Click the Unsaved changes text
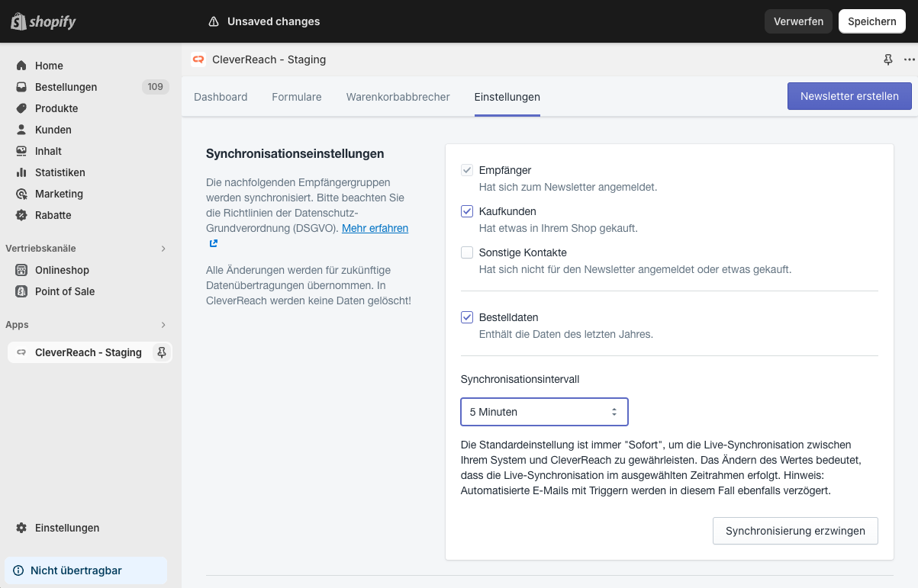This screenshot has width=918, height=588. coord(274,21)
